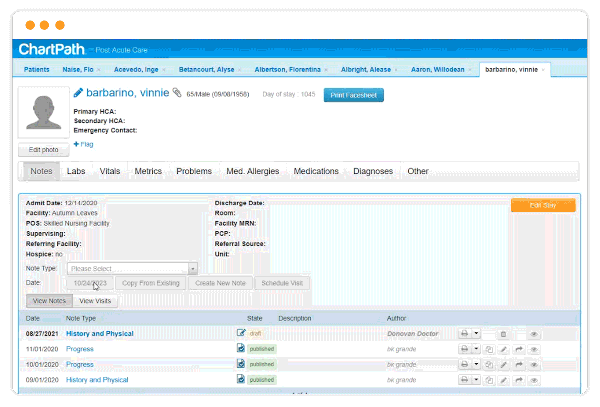Image resolution: width=600 pixels, height=407 pixels.
Task: Expand print options arrow for 11/01/2020 note
Action: [476, 350]
